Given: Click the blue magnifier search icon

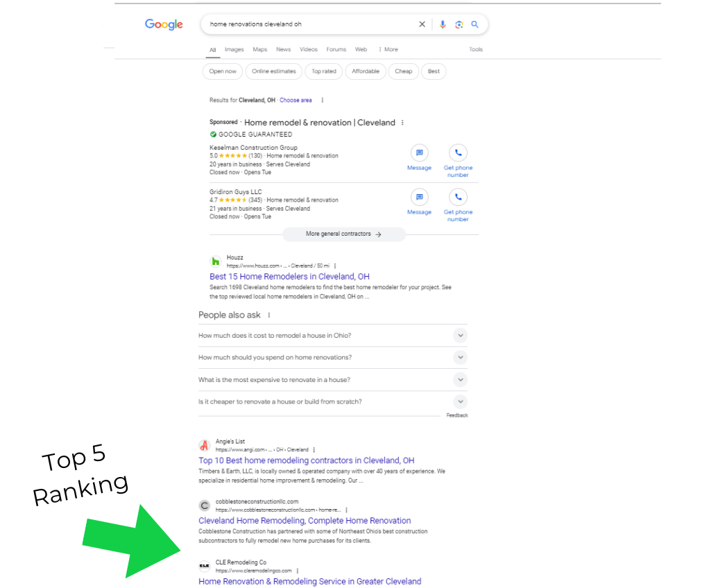Looking at the screenshot, I should pos(475,24).
